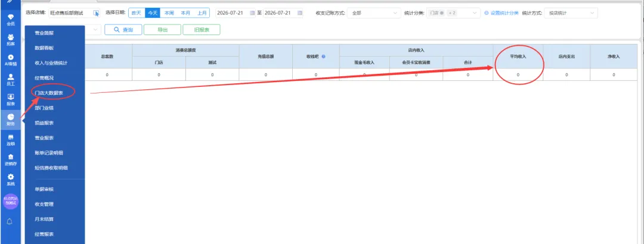This screenshot has height=244, width=644.
Task: Select 本月 date range
Action: click(185, 13)
